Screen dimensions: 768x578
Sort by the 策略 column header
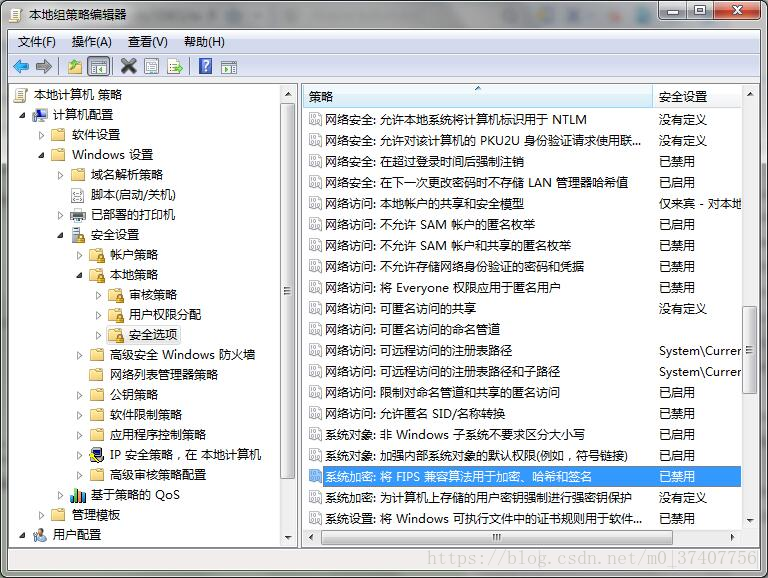point(478,96)
